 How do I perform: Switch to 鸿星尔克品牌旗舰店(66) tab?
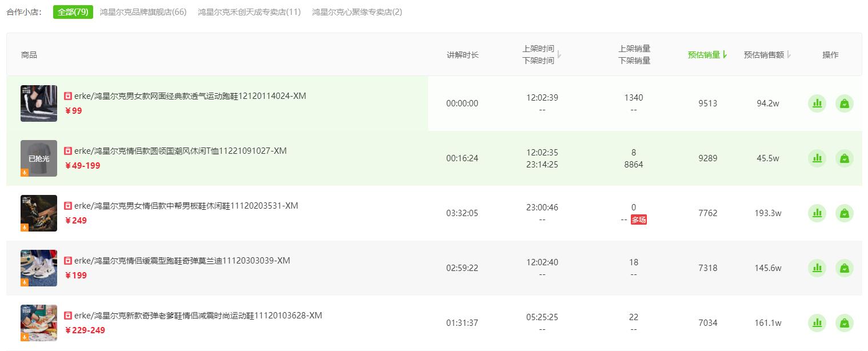(x=143, y=12)
